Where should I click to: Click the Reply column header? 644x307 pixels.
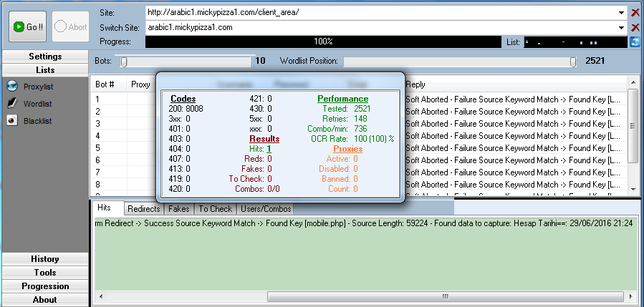415,84
